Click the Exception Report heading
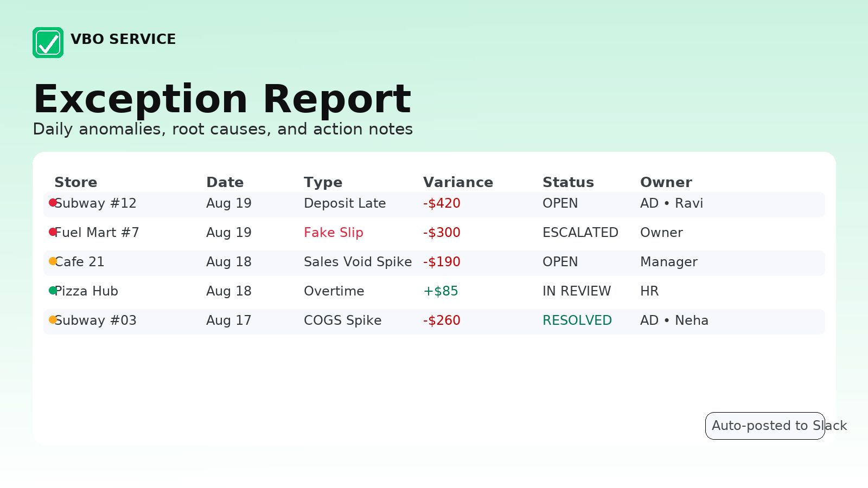This screenshot has height=488, width=868. pos(222,100)
